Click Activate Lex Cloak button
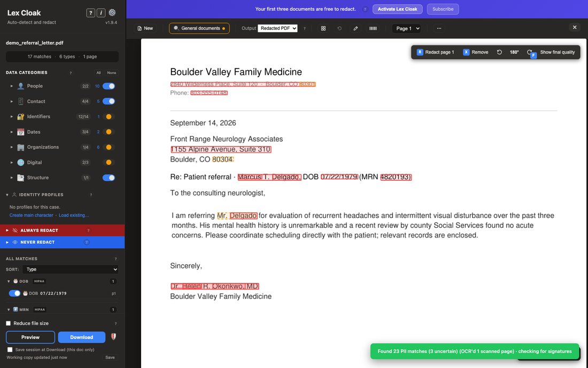The width and height of the screenshot is (588, 368). (x=398, y=10)
